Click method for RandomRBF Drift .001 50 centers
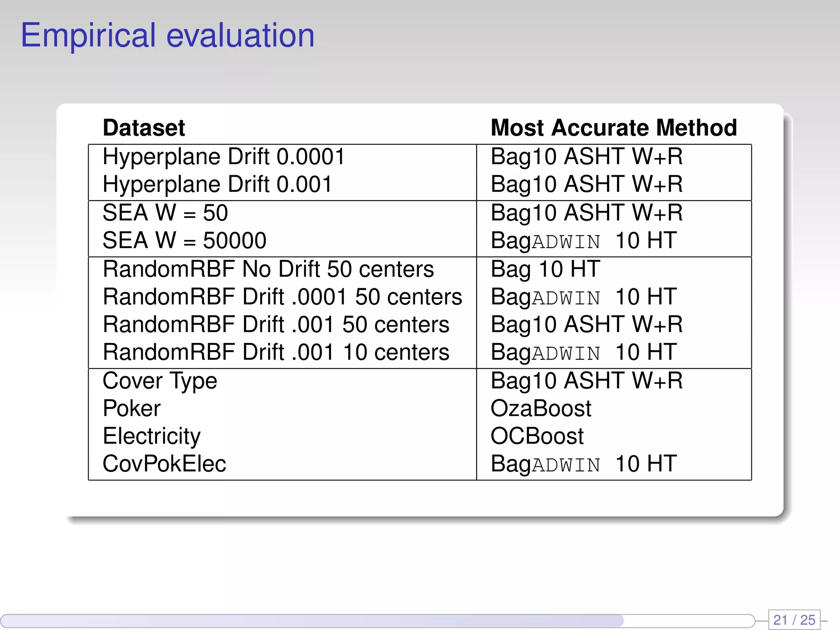The width and height of the screenshot is (840, 630). 587,325
